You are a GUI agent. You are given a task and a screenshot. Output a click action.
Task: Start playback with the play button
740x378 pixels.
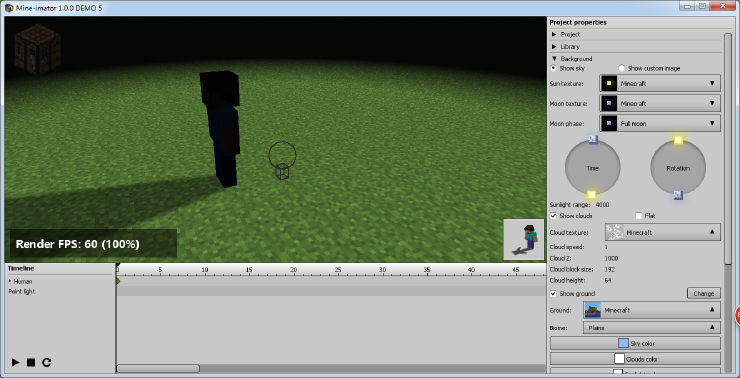16,362
